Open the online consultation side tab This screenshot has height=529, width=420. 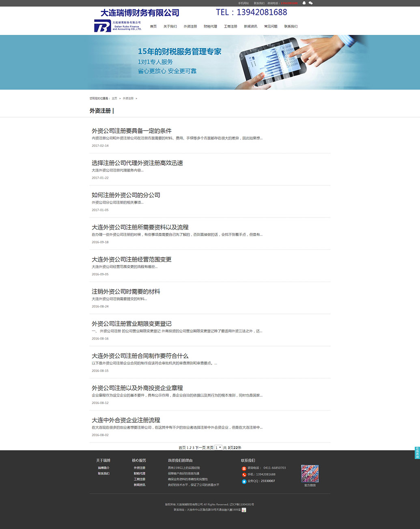(x=417, y=453)
